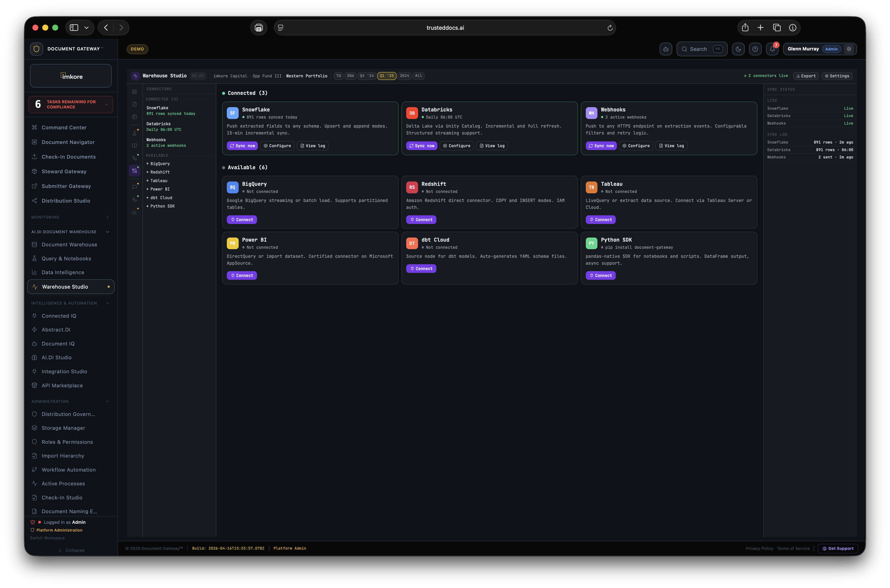This screenshot has height=588, width=890.
Task: Collapse the Administration section
Action: point(71,401)
